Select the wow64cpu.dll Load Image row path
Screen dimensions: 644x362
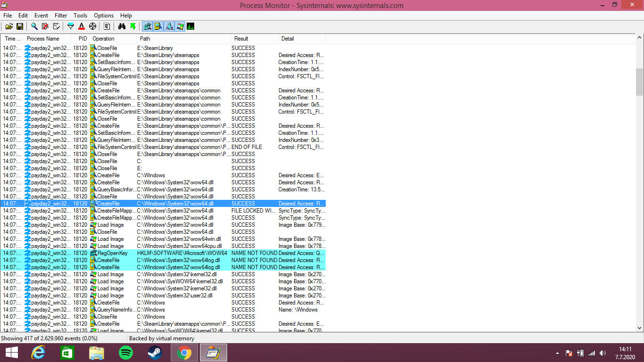[179, 246]
